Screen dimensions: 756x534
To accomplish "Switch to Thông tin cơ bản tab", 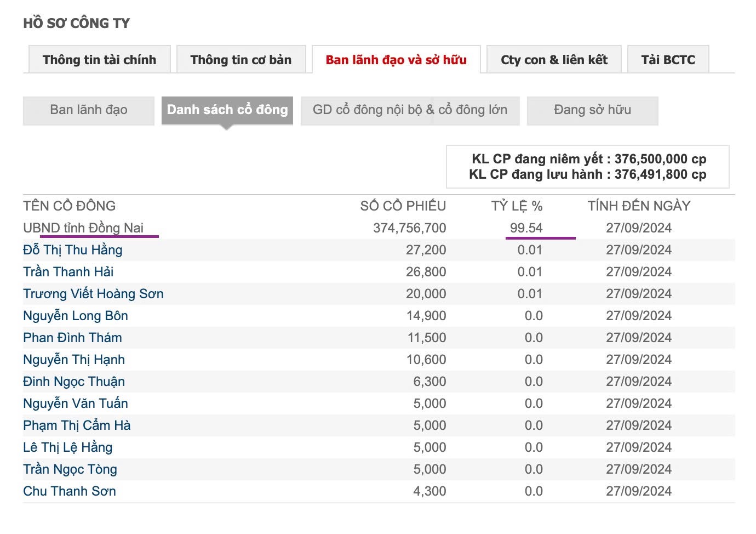I will coord(241,60).
